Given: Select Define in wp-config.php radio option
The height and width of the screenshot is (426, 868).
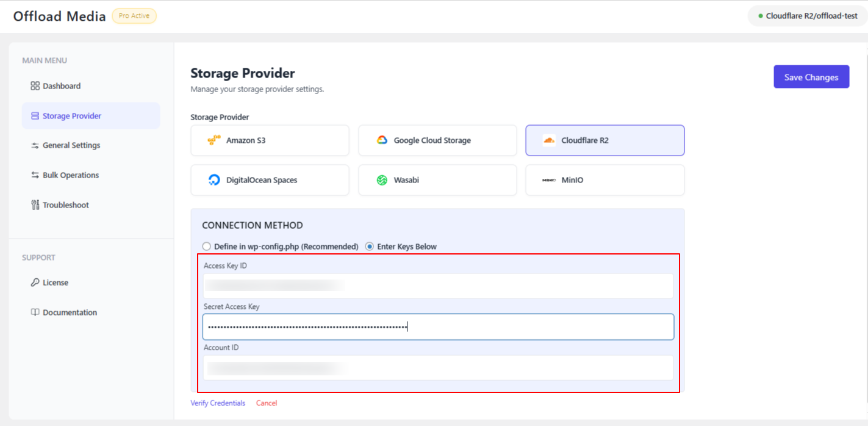Looking at the screenshot, I should (x=207, y=247).
